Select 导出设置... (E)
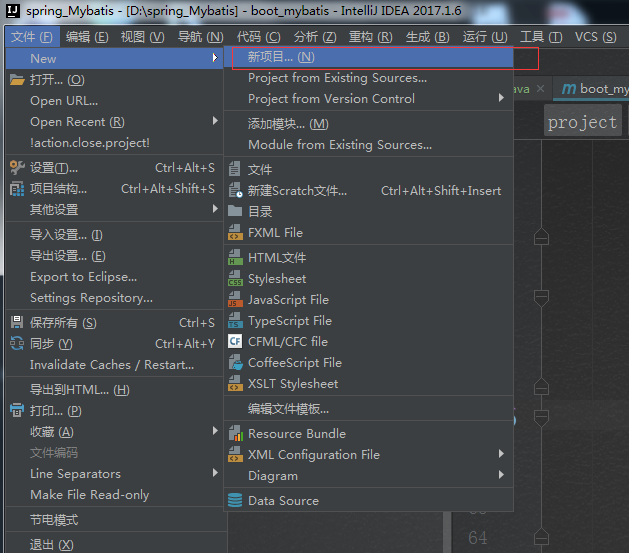Viewport: 629px width, 553px height. click(x=114, y=256)
